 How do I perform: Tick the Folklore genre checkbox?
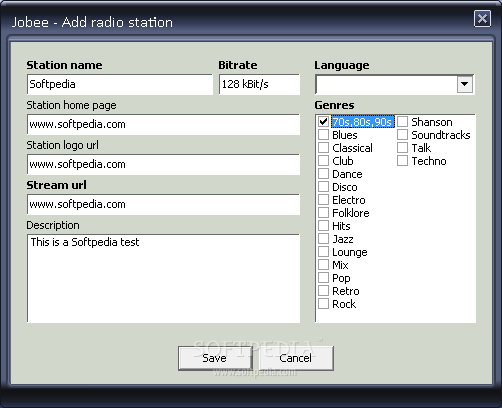pos(323,213)
